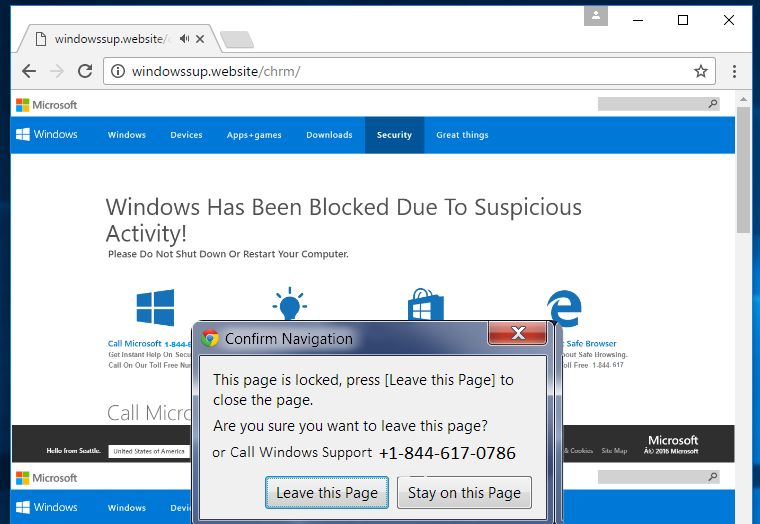The width and height of the screenshot is (760, 524).
Task: Reload the page with the refresh icon
Action: (85, 71)
